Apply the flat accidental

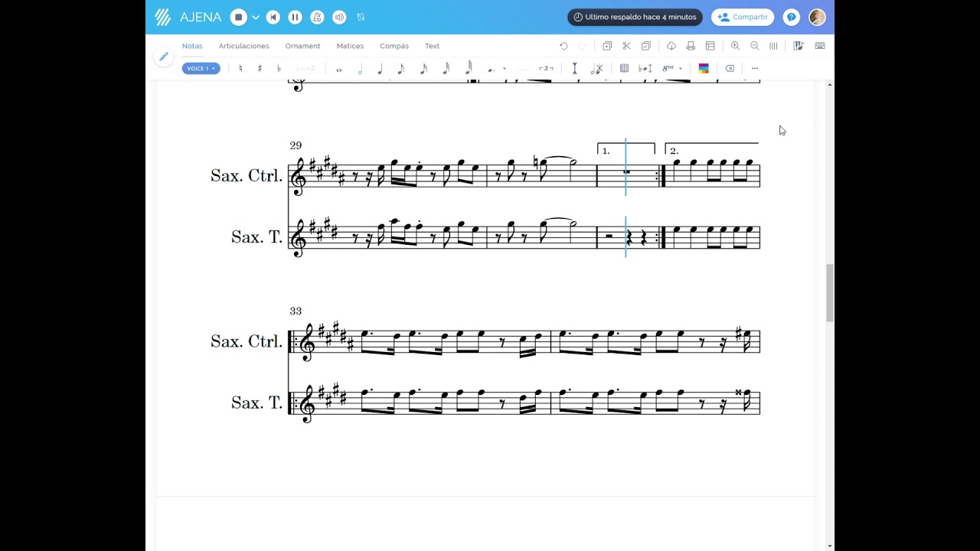(x=279, y=68)
